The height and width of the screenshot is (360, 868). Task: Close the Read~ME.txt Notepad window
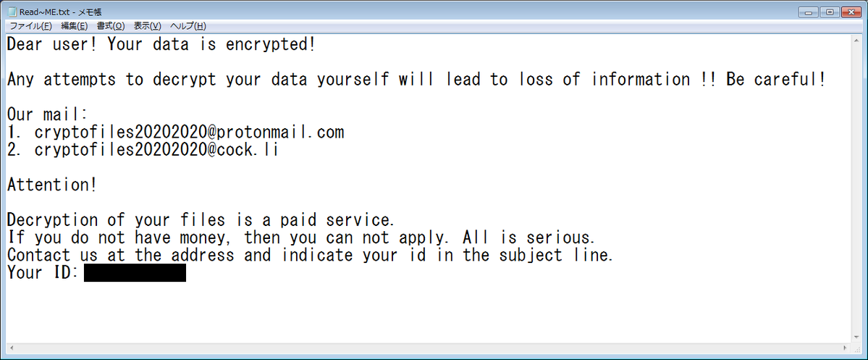tap(850, 12)
